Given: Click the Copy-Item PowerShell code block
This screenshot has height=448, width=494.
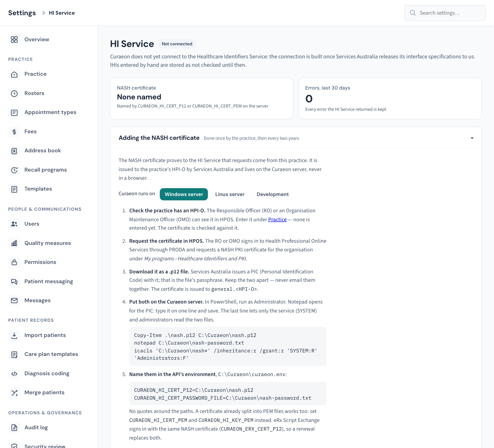Looking at the screenshot, I should pos(228,346).
